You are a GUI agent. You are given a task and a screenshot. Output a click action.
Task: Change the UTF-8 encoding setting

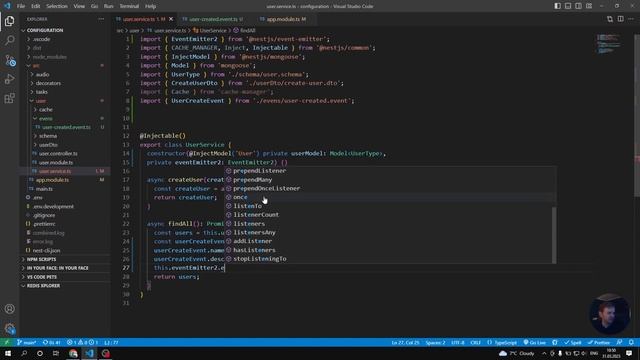pyautogui.click(x=458, y=342)
